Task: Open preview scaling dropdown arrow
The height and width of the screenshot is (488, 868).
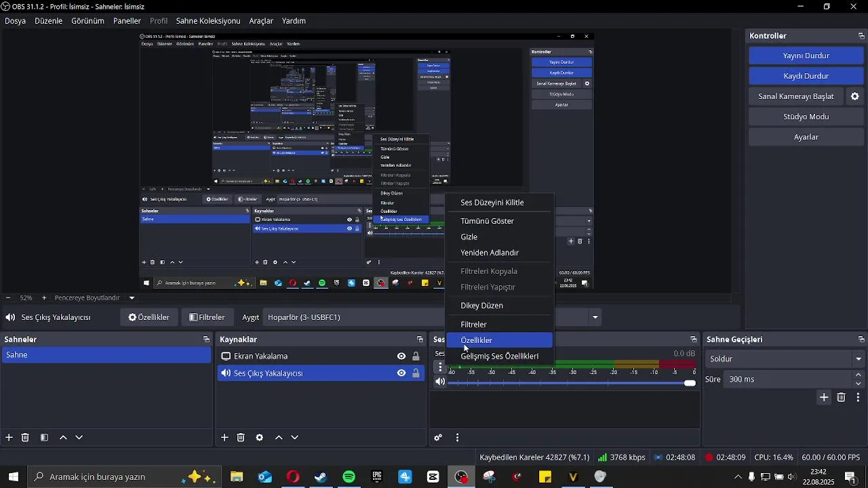Action: click(x=132, y=298)
